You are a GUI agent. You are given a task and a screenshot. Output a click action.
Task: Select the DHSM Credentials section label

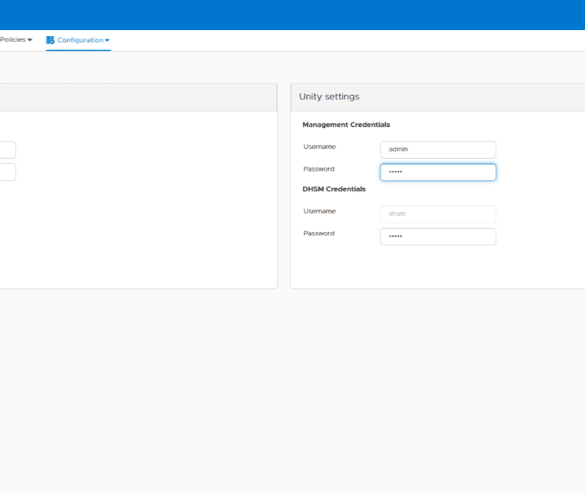pyautogui.click(x=334, y=189)
